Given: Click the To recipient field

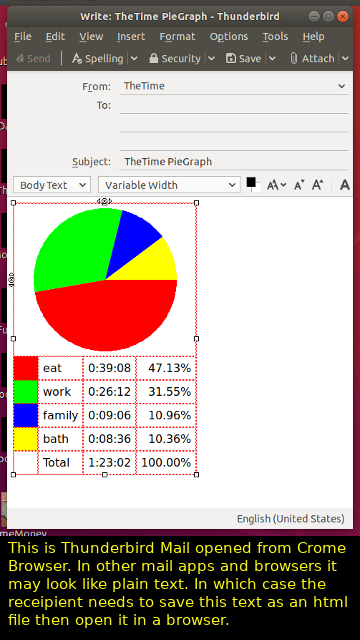Looking at the screenshot, I should [x=234, y=105].
